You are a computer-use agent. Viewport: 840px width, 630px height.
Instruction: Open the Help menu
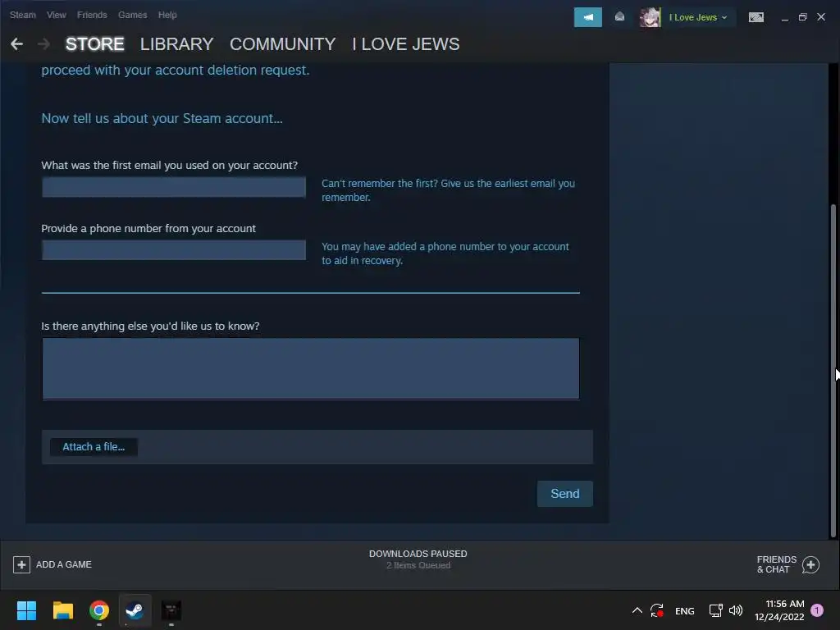click(x=167, y=15)
